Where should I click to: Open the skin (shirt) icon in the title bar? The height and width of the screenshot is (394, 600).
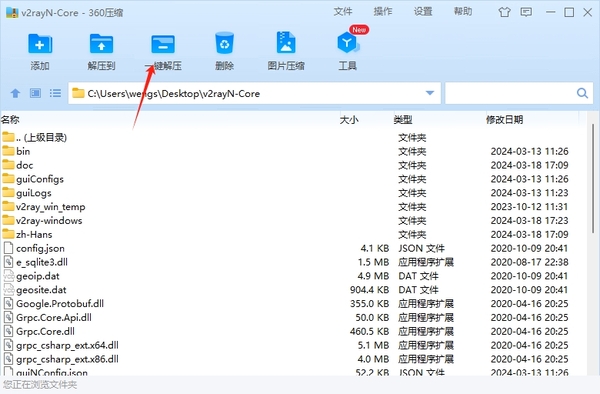(x=504, y=12)
